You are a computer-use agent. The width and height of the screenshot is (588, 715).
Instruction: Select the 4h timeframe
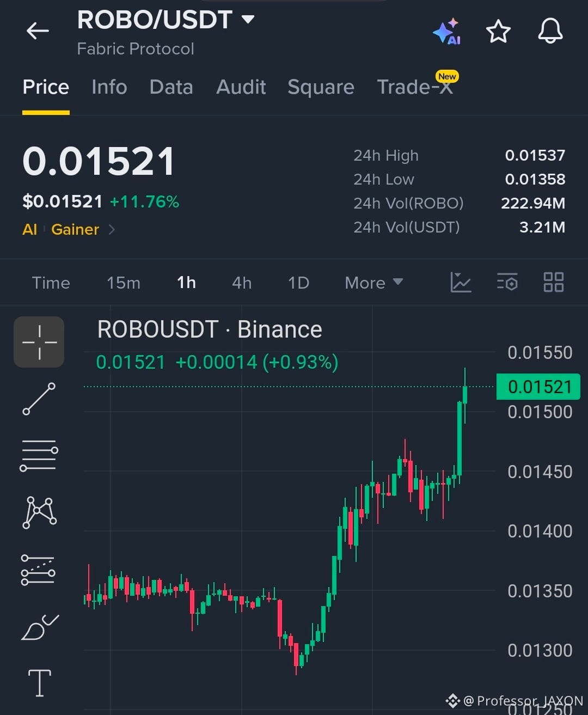[242, 283]
